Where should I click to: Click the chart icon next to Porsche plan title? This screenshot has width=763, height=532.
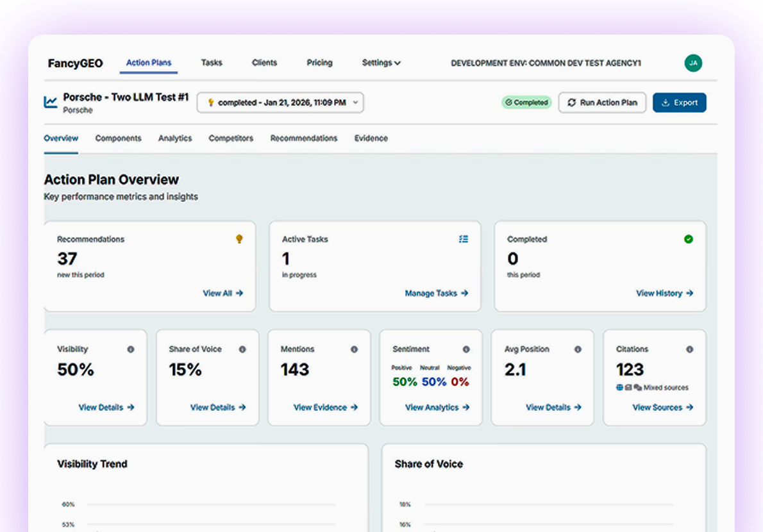point(49,101)
